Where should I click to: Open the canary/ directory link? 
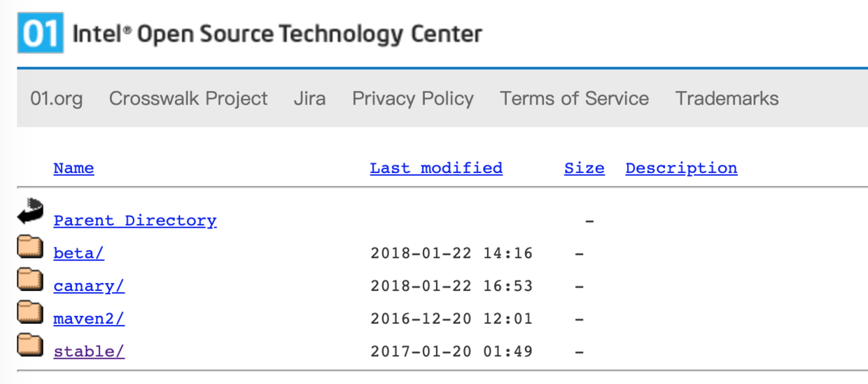89,286
